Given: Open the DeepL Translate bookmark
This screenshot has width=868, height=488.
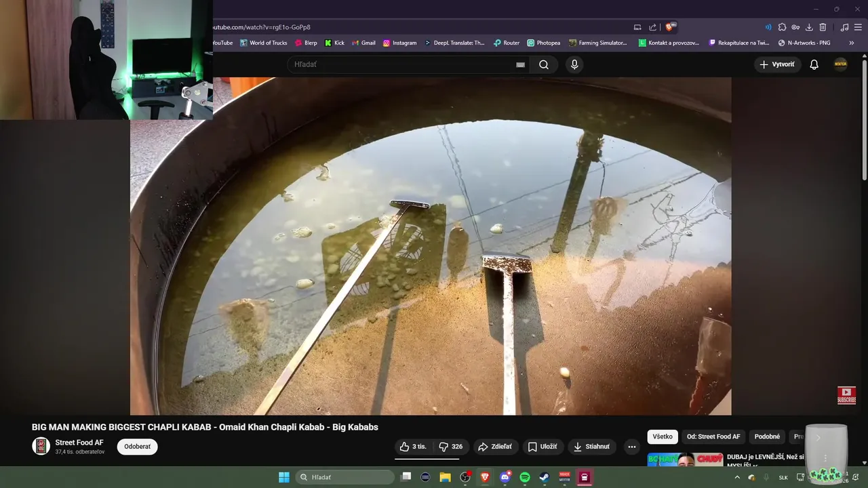Looking at the screenshot, I should tap(454, 43).
